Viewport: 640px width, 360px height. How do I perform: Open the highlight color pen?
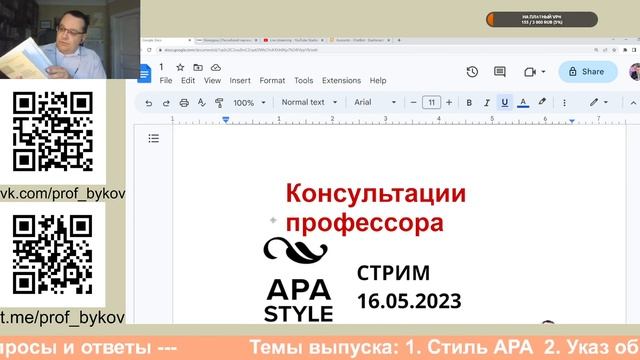click(542, 102)
